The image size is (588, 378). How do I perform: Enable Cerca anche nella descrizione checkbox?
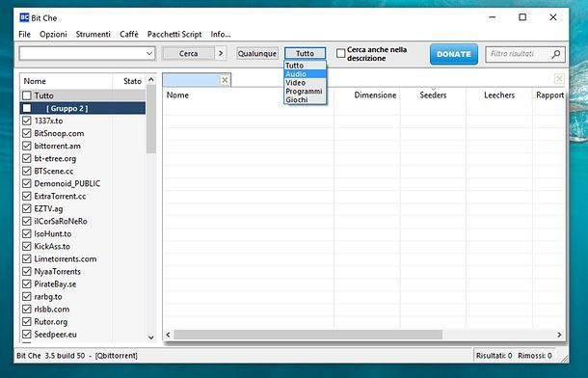click(340, 54)
